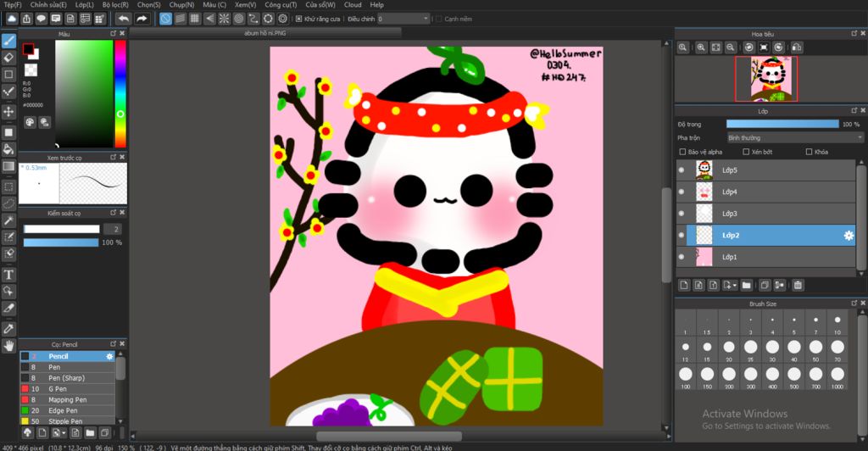The image size is (868, 451).
Task: Zoom in on the navigator preview
Action: pyautogui.click(x=701, y=47)
